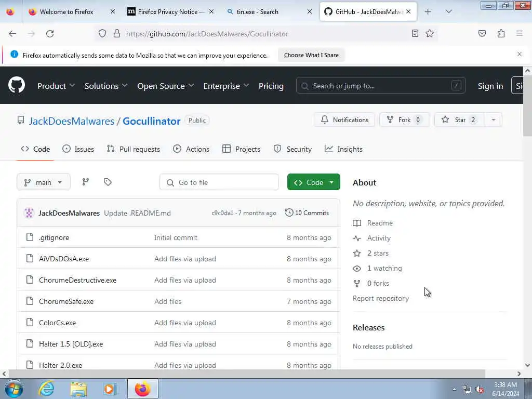The width and height of the screenshot is (532, 399).
Task: Dismiss the Firefox data notification bar
Action: click(519, 54)
